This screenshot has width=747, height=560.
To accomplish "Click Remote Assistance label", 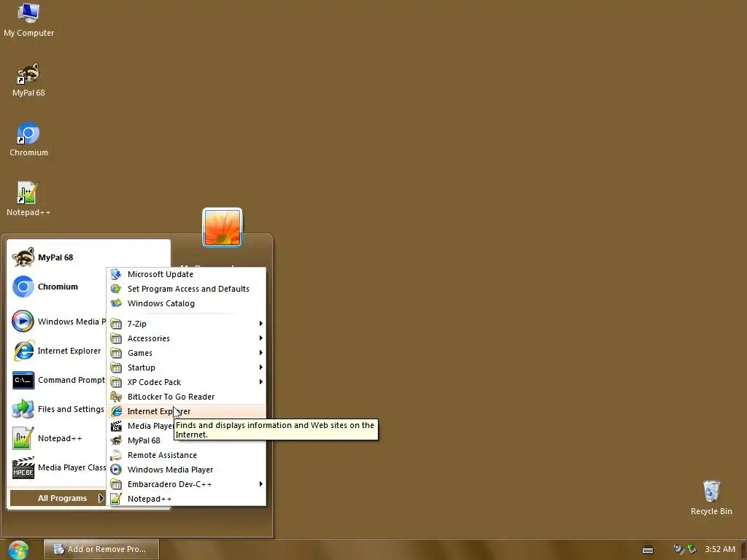I will coord(162,455).
